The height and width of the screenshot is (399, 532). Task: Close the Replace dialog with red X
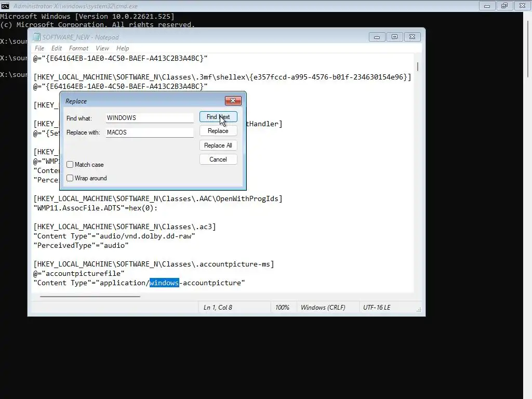click(233, 100)
